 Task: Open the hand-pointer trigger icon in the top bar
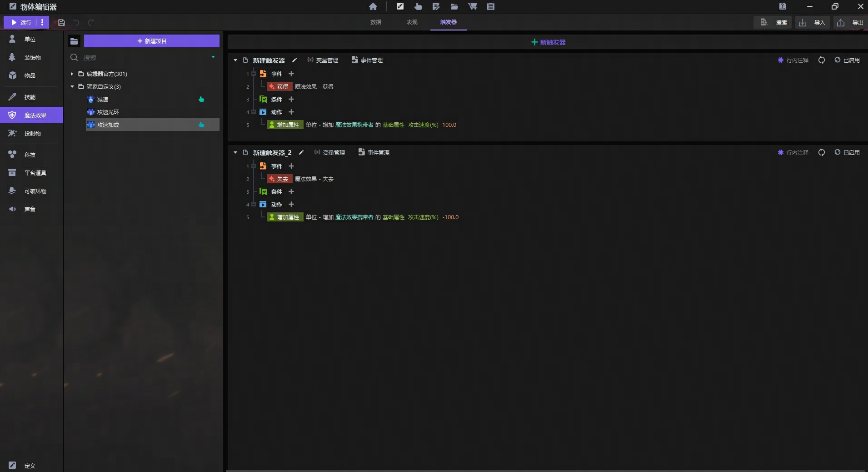click(418, 6)
